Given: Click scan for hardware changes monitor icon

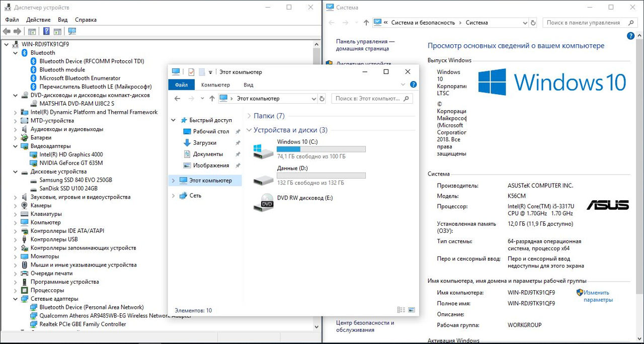Looking at the screenshot, I should point(72,31).
